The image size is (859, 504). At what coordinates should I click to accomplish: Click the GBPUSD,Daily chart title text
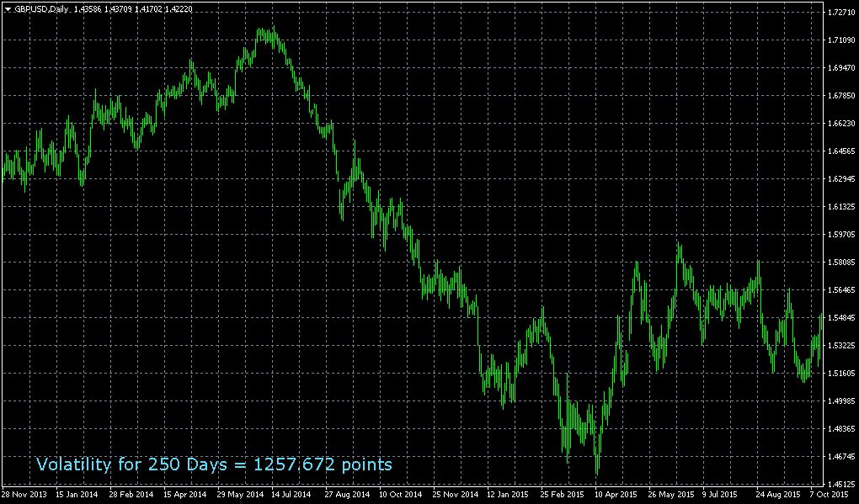pos(41,9)
